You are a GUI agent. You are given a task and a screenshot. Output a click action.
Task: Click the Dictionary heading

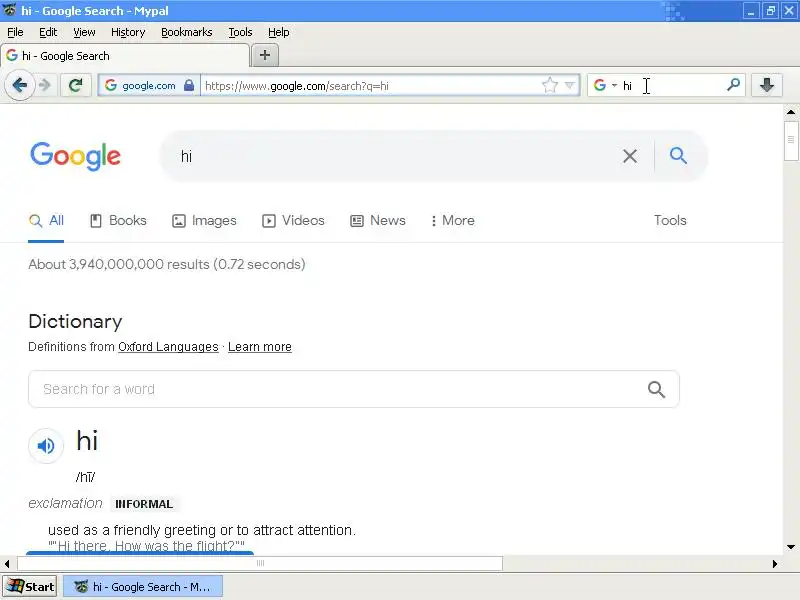pyautogui.click(x=76, y=321)
